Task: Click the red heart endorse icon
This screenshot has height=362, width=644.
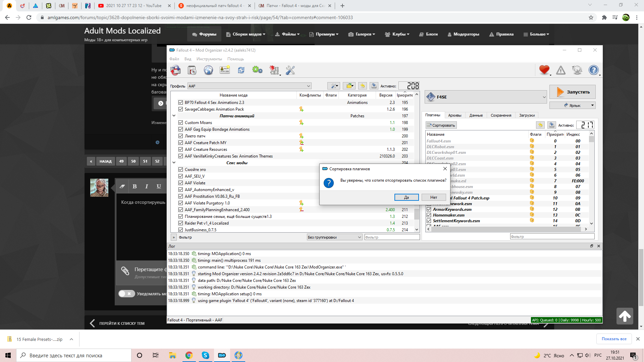Action: tap(544, 70)
